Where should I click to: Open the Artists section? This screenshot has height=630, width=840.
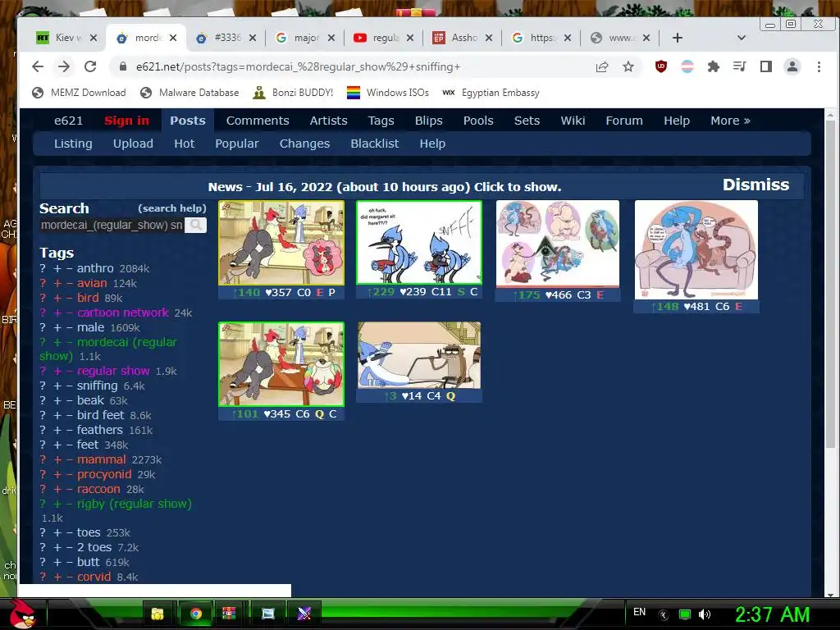[328, 121]
